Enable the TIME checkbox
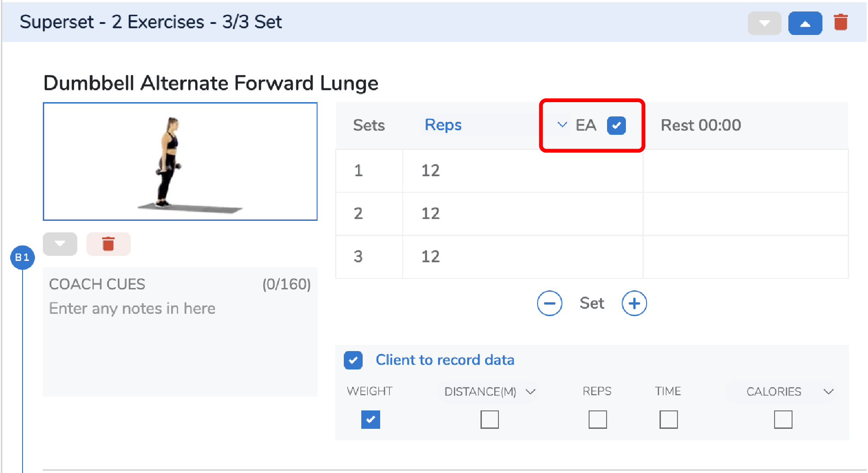The height and width of the screenshot is (473, 868). click(668, 419)
